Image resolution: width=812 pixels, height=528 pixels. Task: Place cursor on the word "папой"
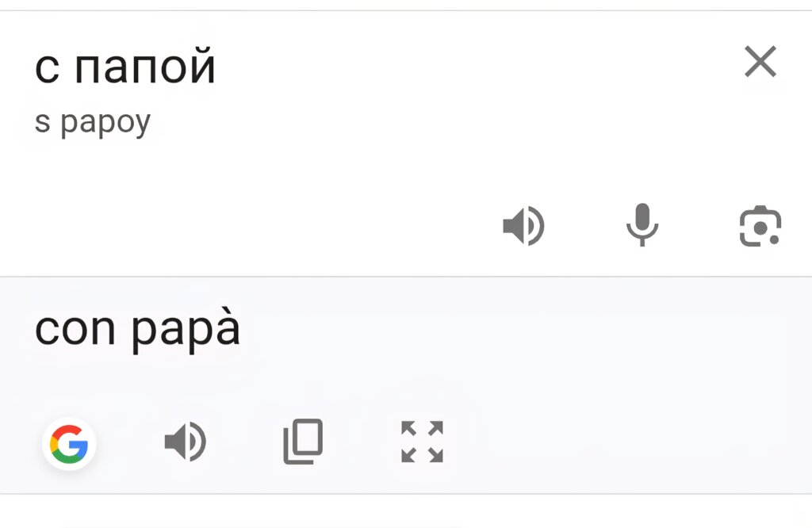145,69
